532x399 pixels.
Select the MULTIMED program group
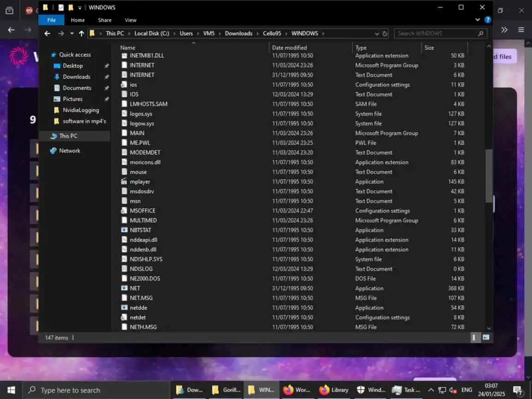143,220
